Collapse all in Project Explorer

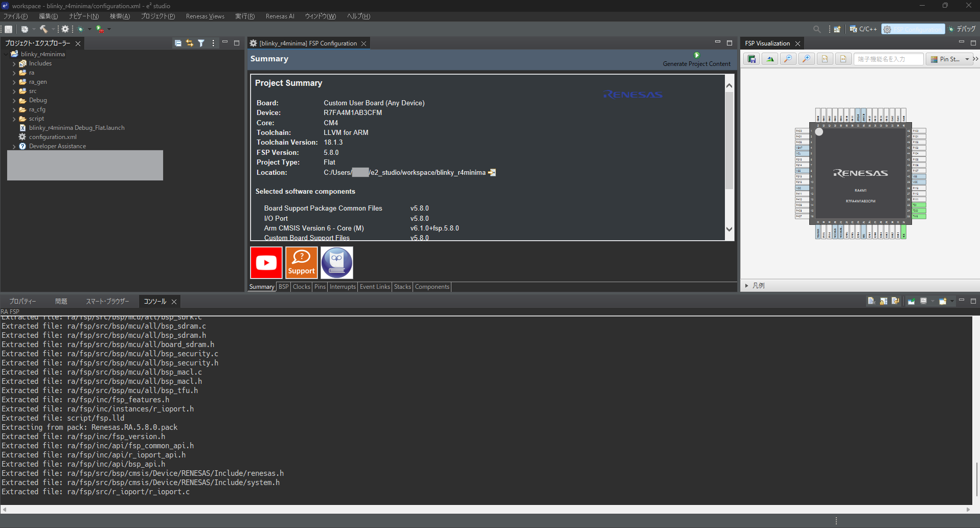pyautogui.click(x=178, y=43)
